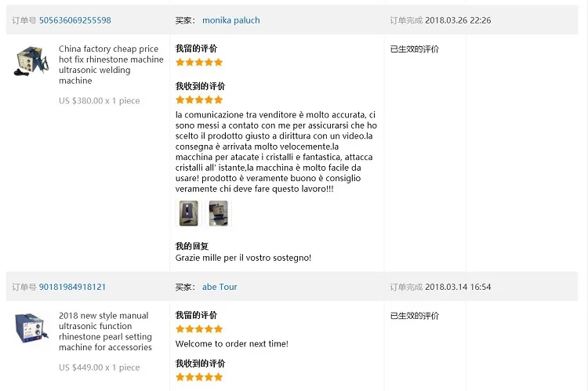This screenshot has height=391, width=588.
Task: Open order number 505636069255598
Action: [x=75, y=20]
